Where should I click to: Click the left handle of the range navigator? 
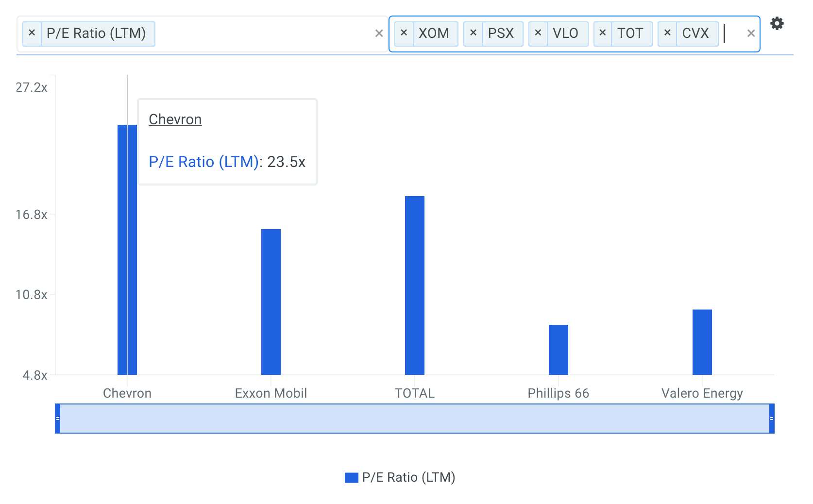click(58, 419)
